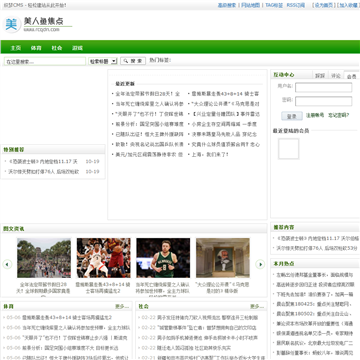The image size is (360, 360).
Task: Click the 忘记密码? link
Action: 339,115
